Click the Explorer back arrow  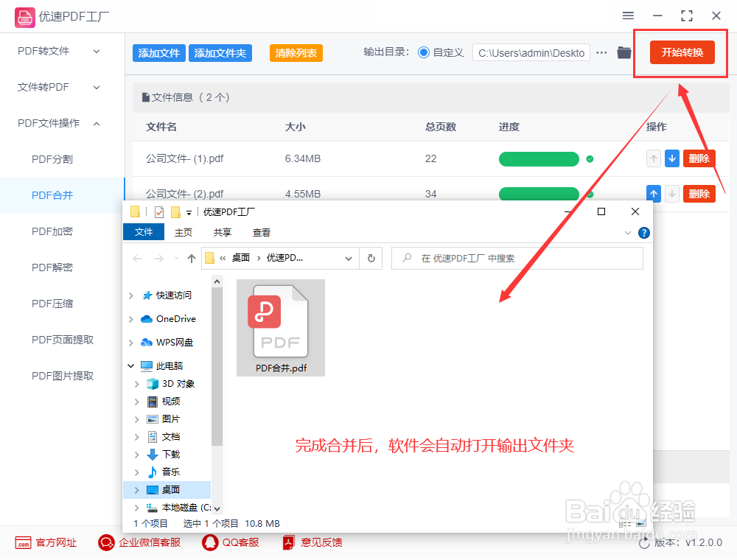click(x=137, y=259)
